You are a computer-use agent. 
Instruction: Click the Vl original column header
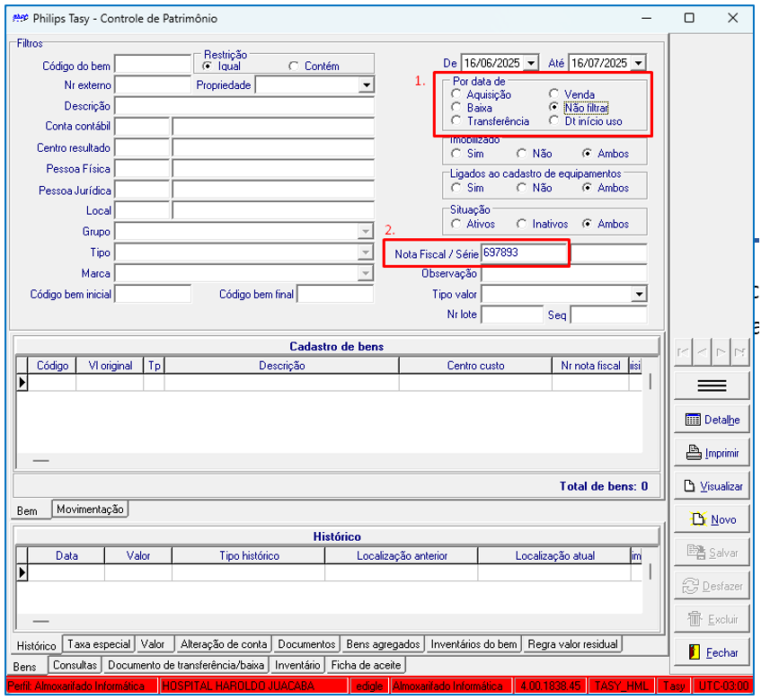(111, 366)
